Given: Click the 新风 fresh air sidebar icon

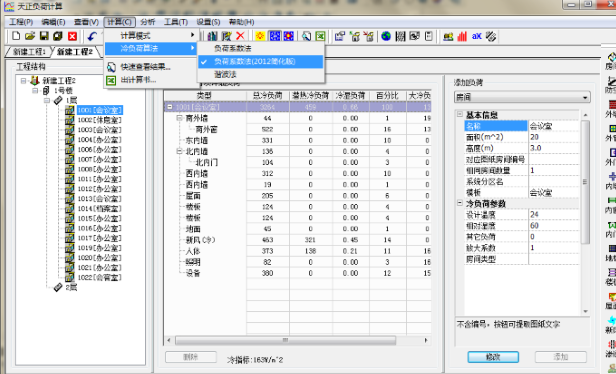Looking at the screenshot, I should click(611, 320).
